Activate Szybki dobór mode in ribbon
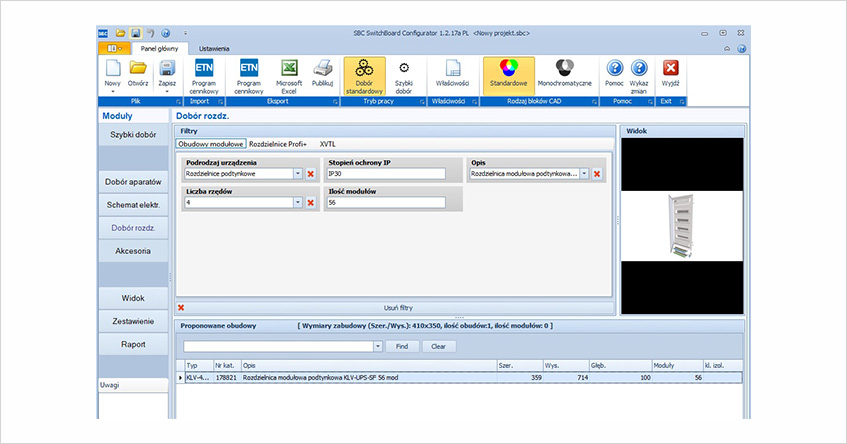Image resolution: width=847 pixels, height=444 pixels. [404, 76]
